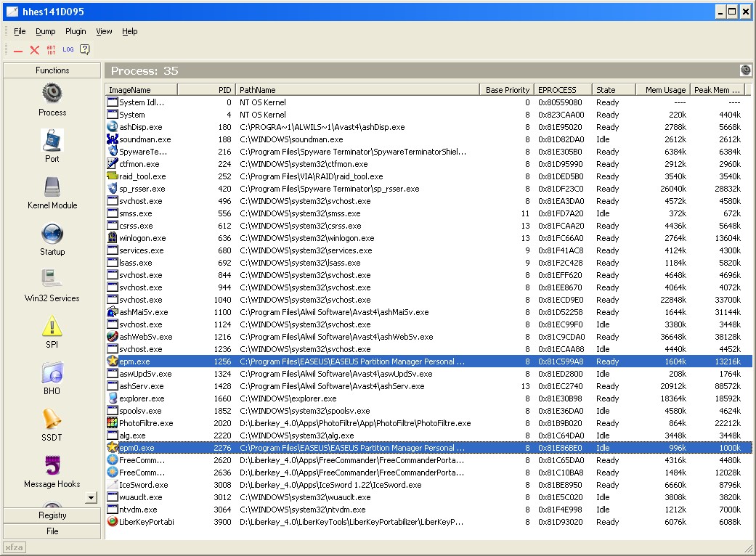Click the red minus toolbar icon
756x556 pixels.
pyautogui.click(x=18, y=50)
